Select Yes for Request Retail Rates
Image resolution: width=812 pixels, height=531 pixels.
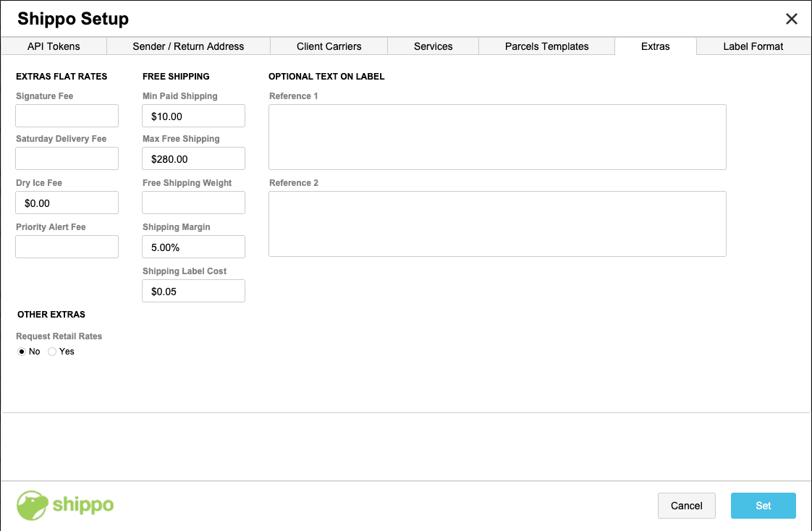coord(52,352)
